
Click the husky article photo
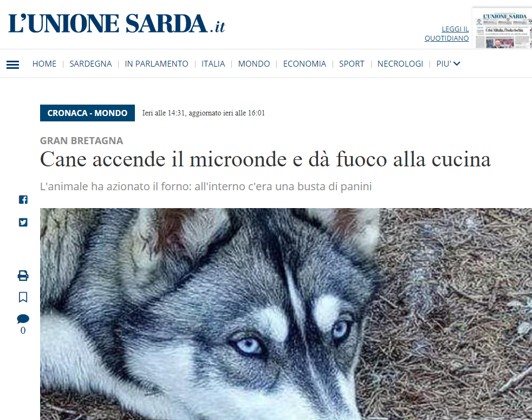286,314
